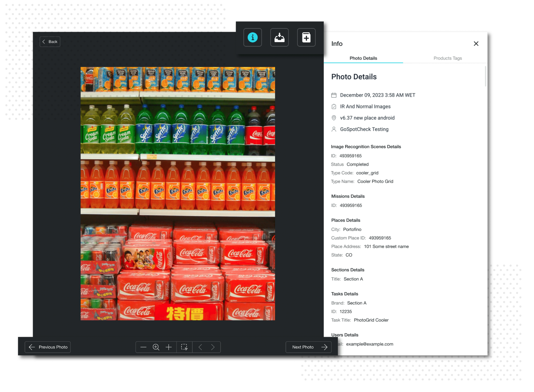
Task: Open the info panel icon
Action: (252, 38)
